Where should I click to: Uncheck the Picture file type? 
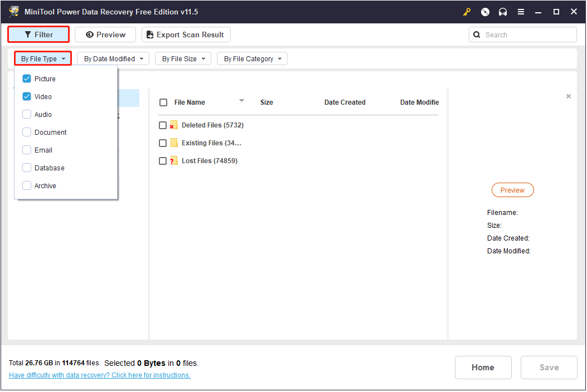[x=27, y=79]
